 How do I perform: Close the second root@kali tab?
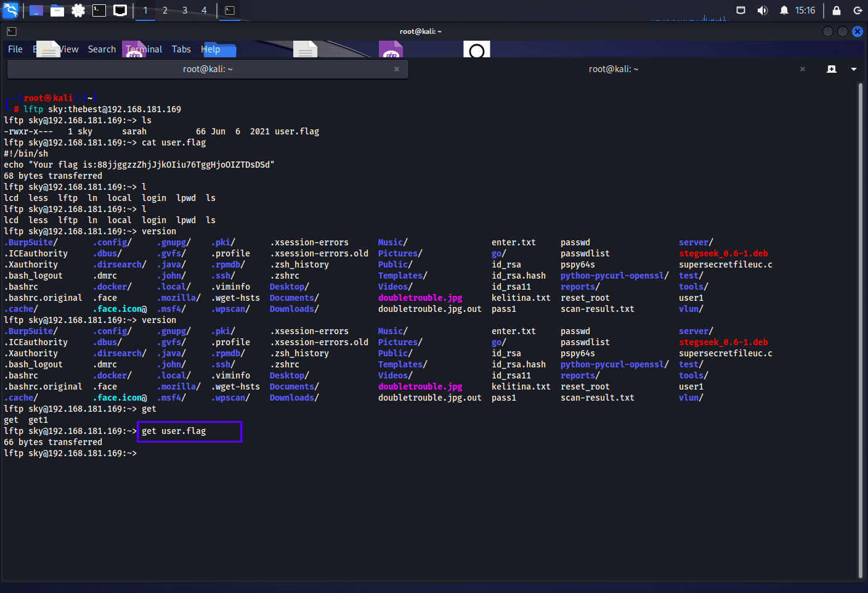click(803, 69)
